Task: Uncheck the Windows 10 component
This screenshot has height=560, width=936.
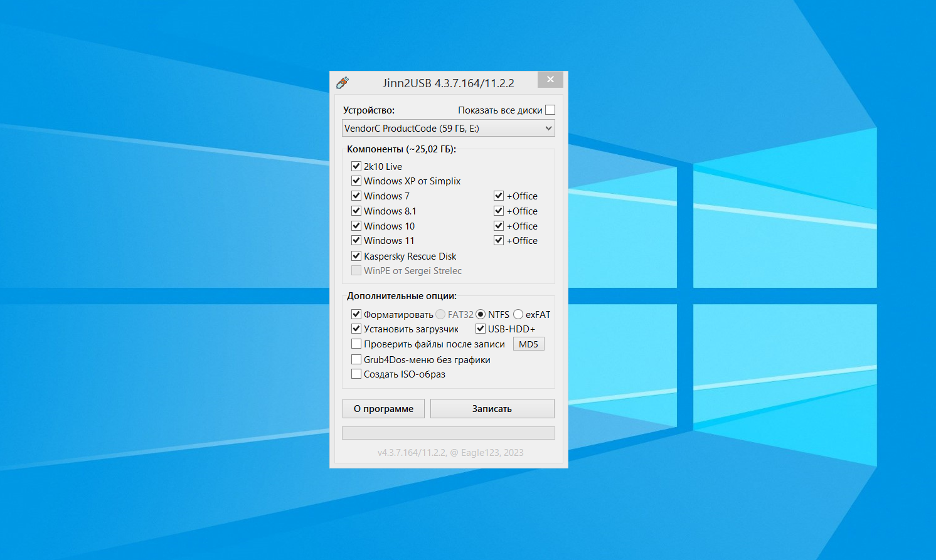Action: pos(356,226)
